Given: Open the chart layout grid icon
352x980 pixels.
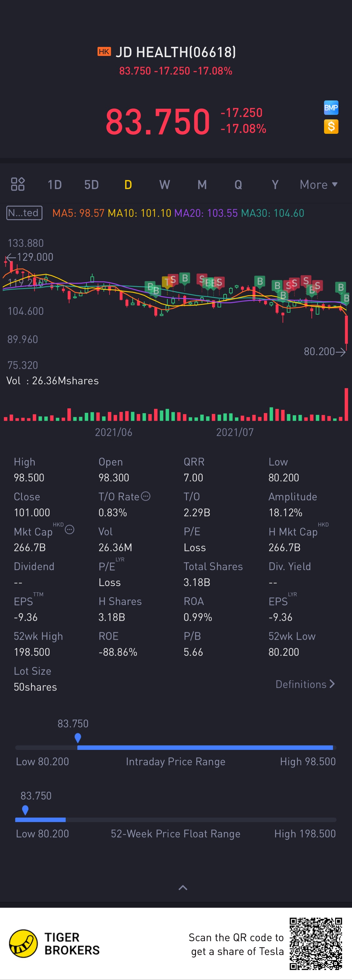Looking at the screenshot, I should pyautogui.click(x=18, y=184).
